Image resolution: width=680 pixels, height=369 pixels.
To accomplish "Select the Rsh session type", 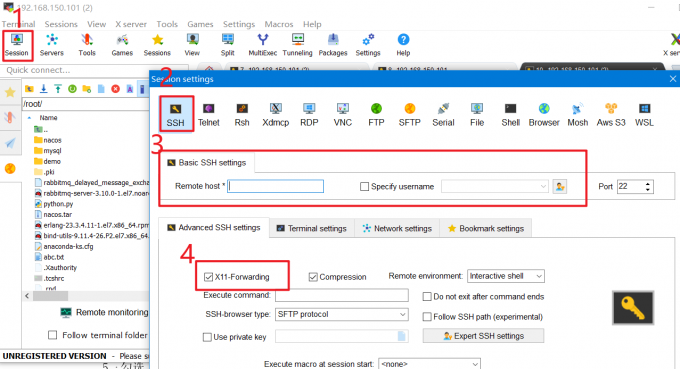I will tap(242, 115).
